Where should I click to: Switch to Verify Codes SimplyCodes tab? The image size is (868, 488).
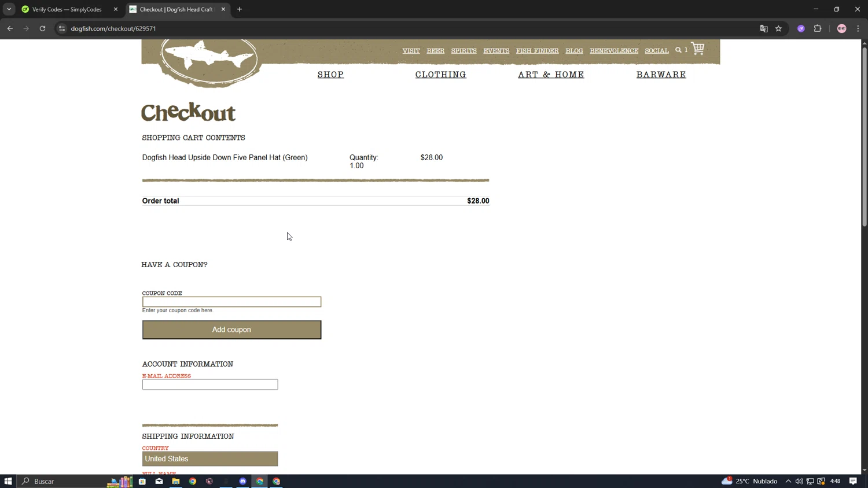[68, 9]
